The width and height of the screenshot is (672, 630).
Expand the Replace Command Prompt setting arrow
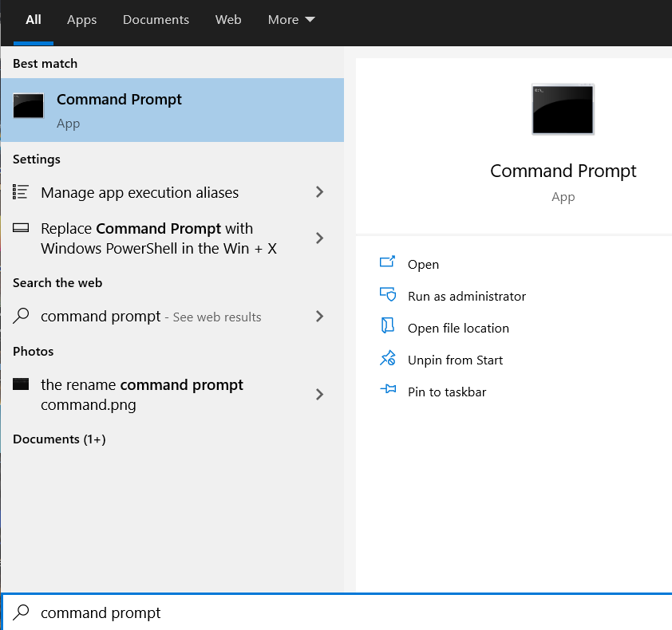(320, 238)
